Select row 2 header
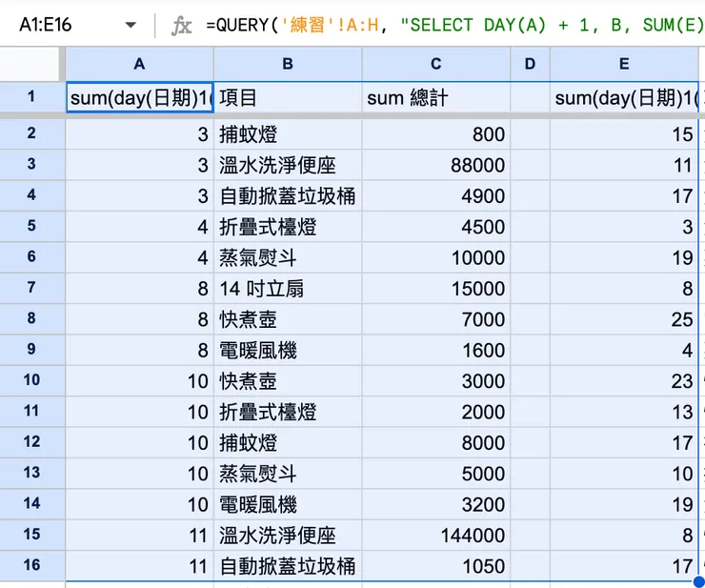This screenshot has width=705, height=588. point(31,133)
